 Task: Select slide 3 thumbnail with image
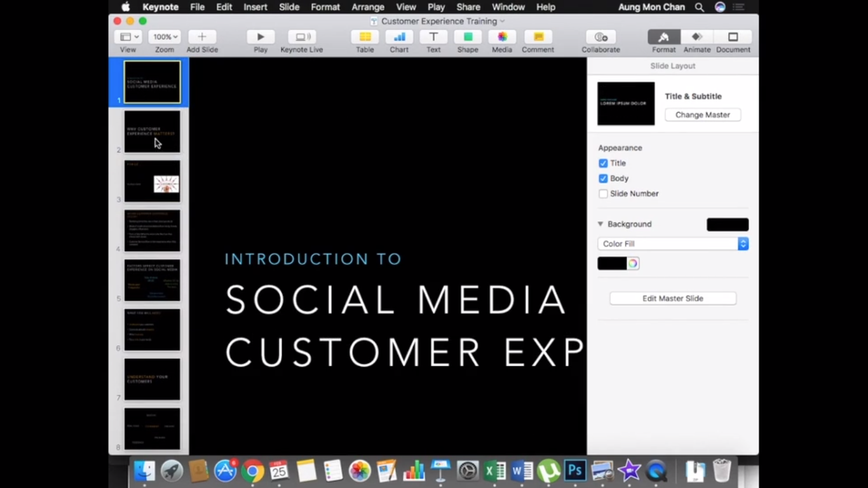pos(152,181)
